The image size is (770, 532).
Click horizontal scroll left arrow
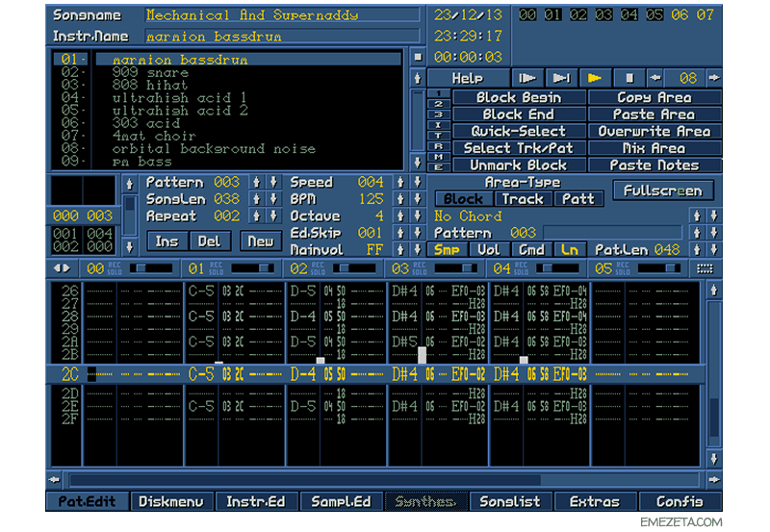click(55, 479)
